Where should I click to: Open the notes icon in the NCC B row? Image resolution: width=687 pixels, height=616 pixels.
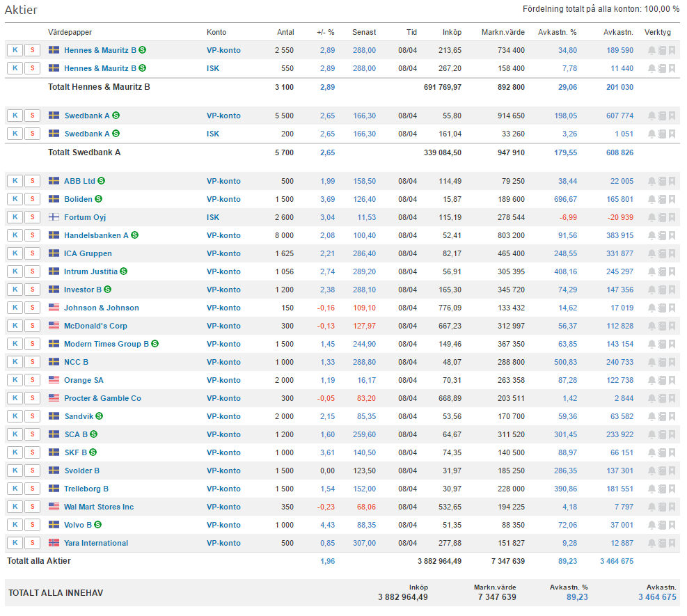tap(662, 363)
